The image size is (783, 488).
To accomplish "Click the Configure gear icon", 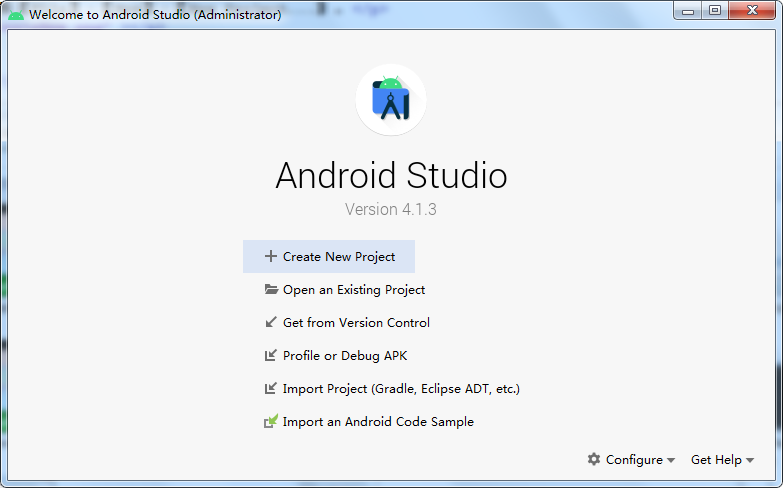I will [594, 459].
